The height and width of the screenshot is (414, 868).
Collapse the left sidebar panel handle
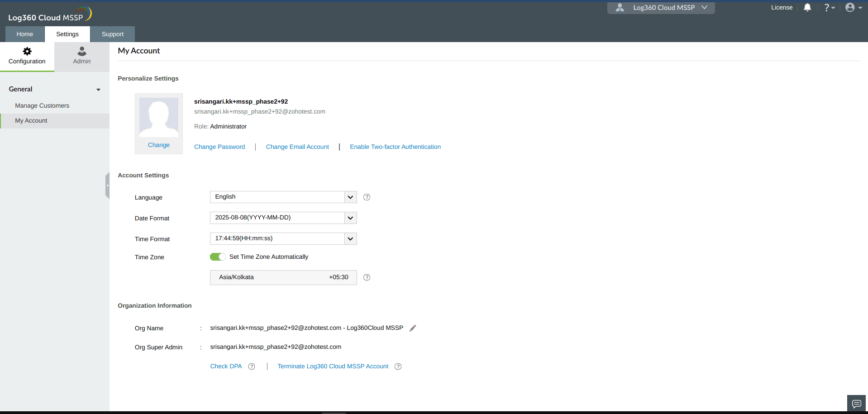tap(107, 186)
